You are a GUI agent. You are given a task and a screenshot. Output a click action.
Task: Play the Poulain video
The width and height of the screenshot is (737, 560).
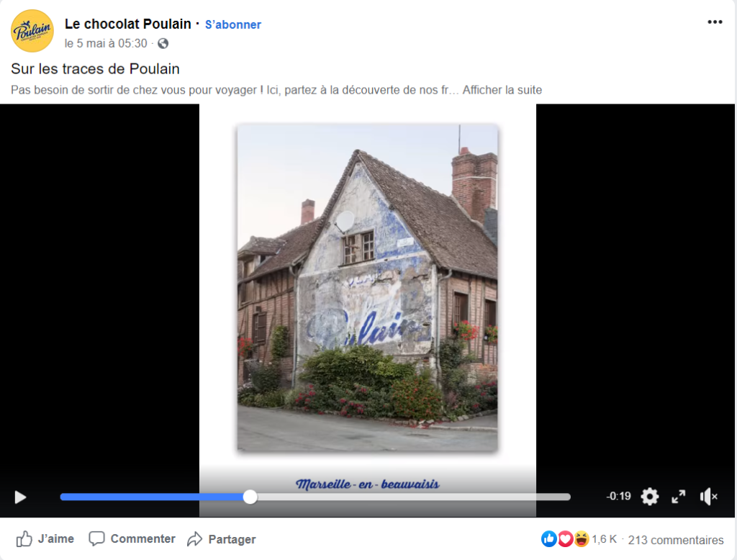[x=20, y=497]
